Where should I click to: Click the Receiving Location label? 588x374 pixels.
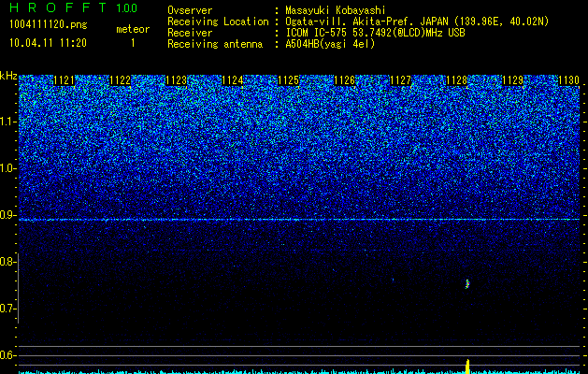[218, 22]
